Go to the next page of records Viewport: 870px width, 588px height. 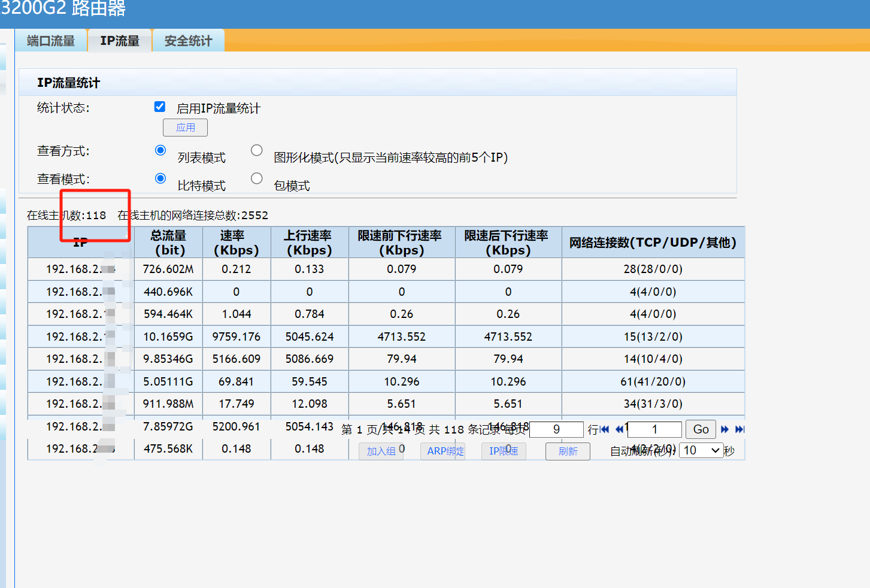coord(725,429)
